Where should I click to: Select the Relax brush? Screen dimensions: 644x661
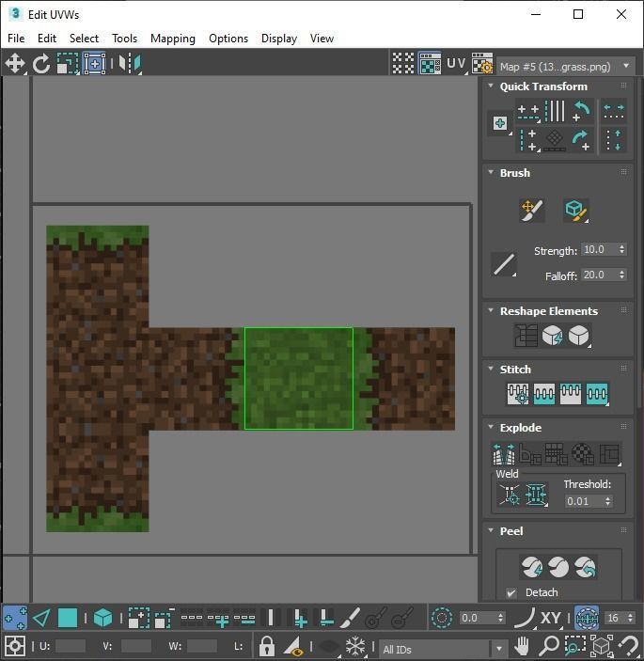575,211
